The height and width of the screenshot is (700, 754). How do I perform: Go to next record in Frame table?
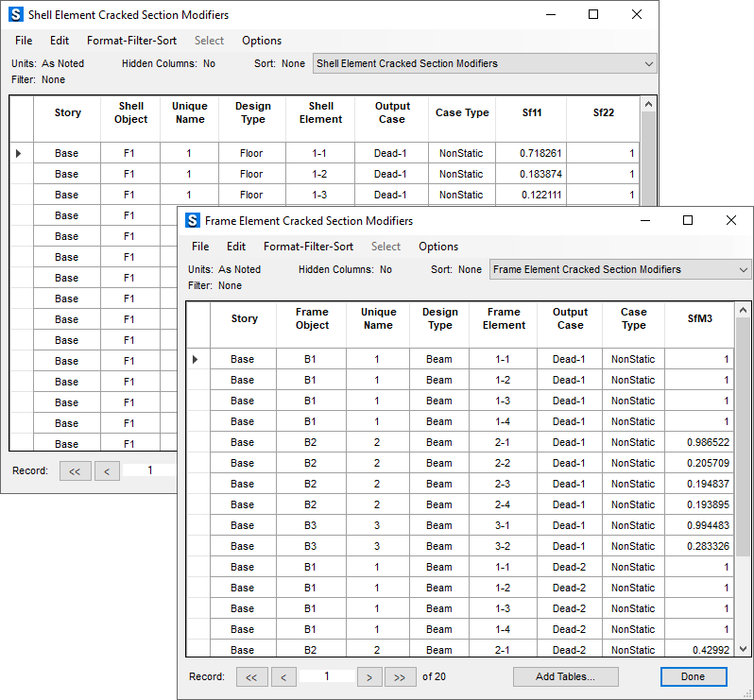pyautogui.click(x=369, y=676)
